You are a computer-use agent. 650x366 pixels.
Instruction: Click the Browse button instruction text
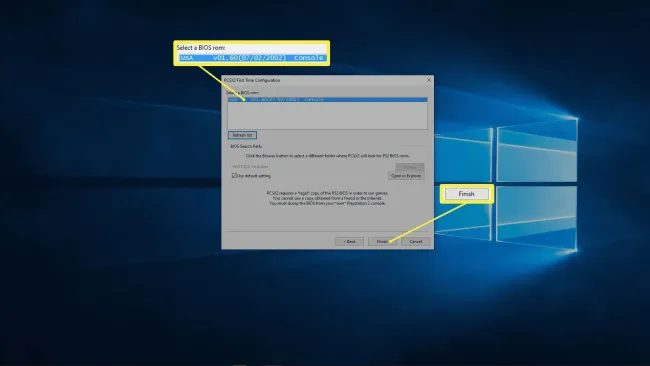[x=327, y=156]
